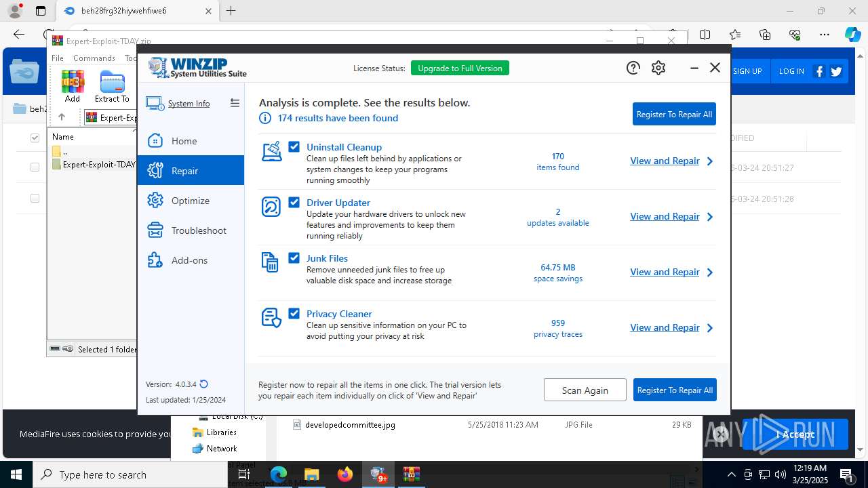Click the WinRAR taskbar icon
The height and width of the screenshot is (488, 868).
pyautogui.click(x=412, y=474)
